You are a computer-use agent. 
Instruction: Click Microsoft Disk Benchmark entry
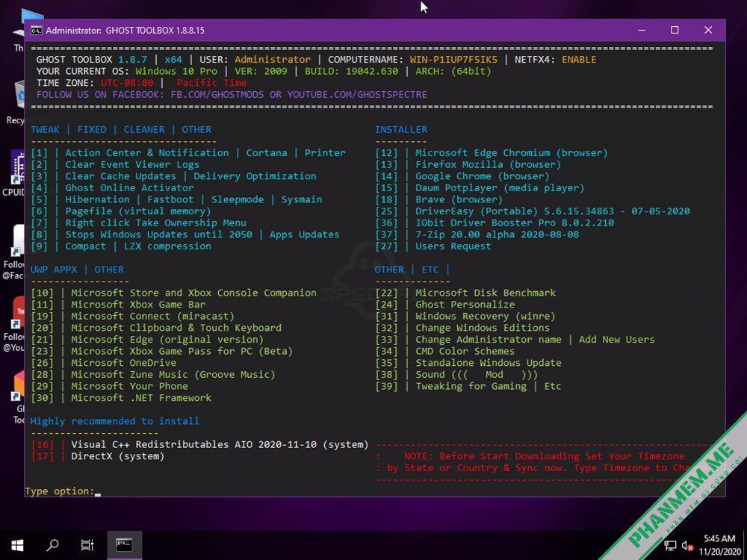point(465,293)
